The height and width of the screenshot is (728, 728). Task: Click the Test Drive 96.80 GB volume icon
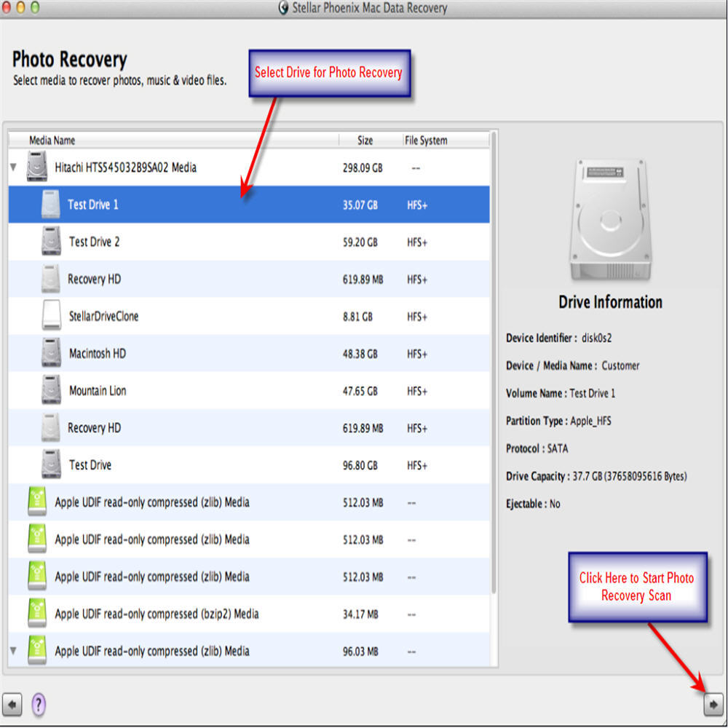(51, 464)
